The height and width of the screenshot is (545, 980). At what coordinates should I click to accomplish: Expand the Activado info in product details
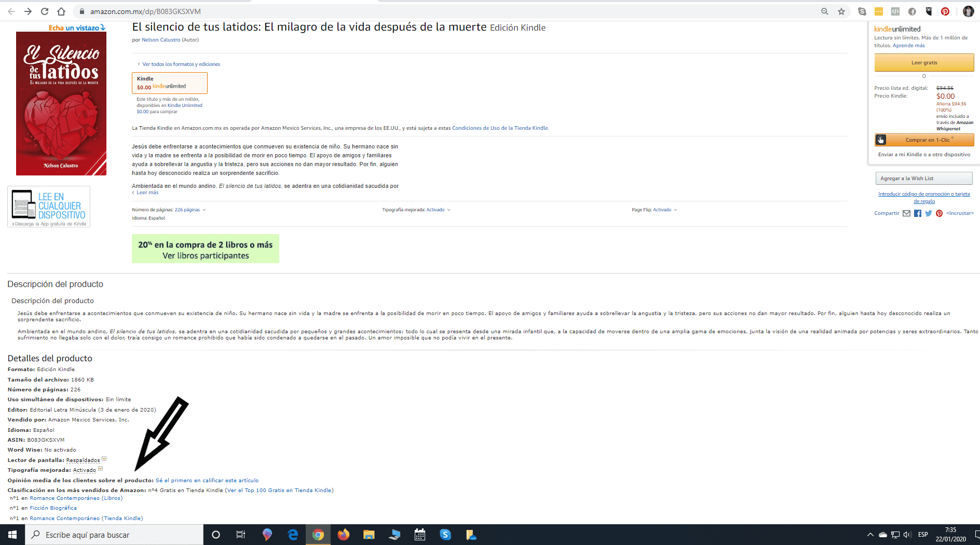(88, 470)
